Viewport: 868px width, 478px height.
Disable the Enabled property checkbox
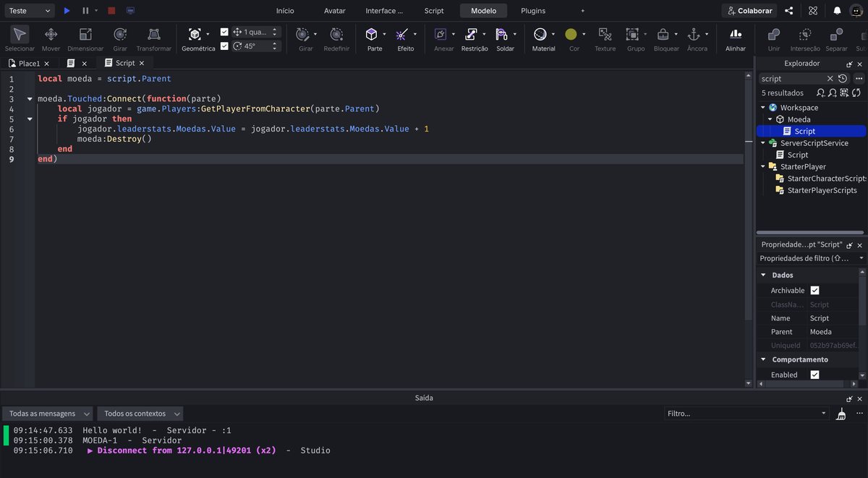coord(814,375)
